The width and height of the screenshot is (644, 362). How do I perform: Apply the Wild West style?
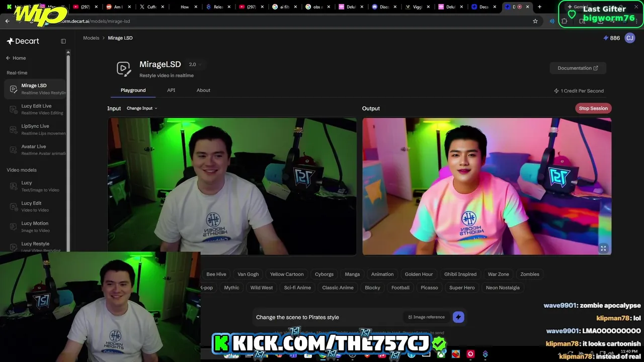tap(262, 288)
